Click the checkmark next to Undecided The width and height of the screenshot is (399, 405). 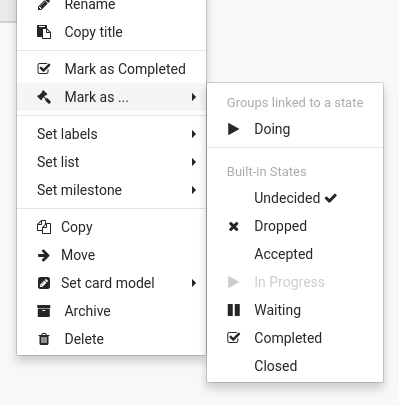pos(331,198)
